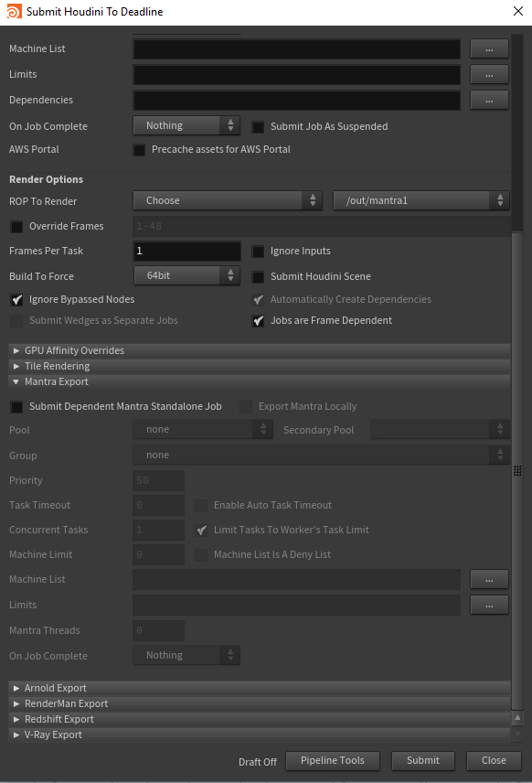Toggle Ignore Bypassed Nodes checkbox
This screenshot has width=532, height=783.
pos(16,300)
